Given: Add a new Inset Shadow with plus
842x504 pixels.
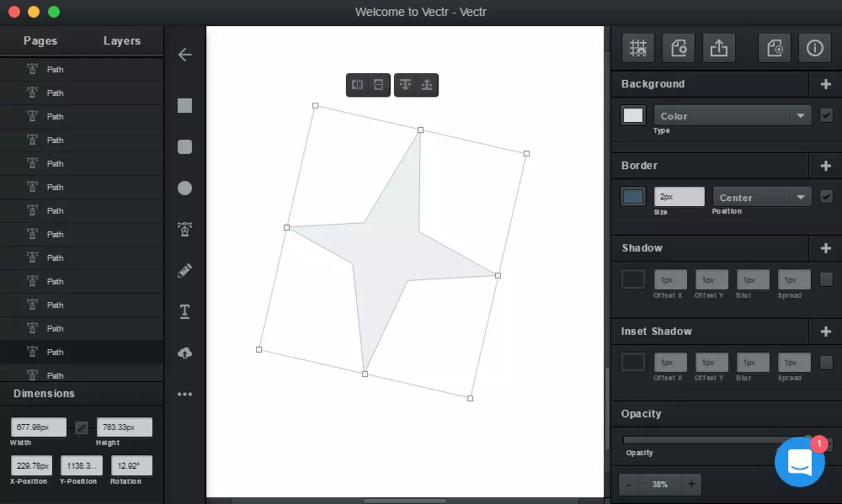Looking at the screenshot, I should [x=826, y=331].
